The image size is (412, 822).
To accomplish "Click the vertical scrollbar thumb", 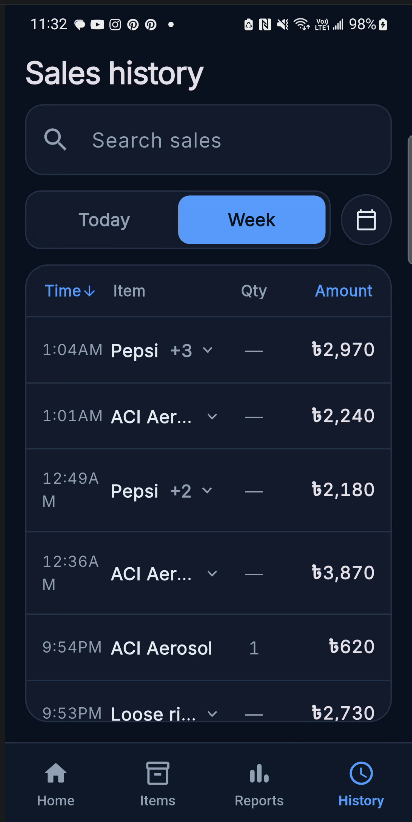I will (x=409, y=199).
